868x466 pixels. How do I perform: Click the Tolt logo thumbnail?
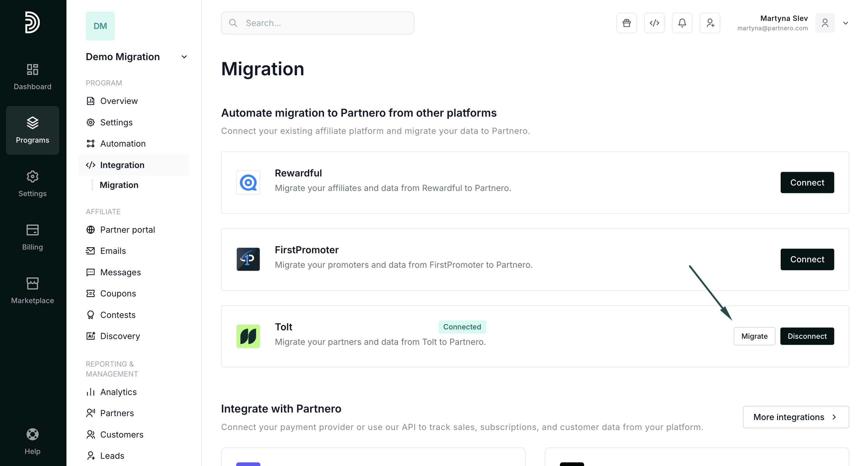248,336
